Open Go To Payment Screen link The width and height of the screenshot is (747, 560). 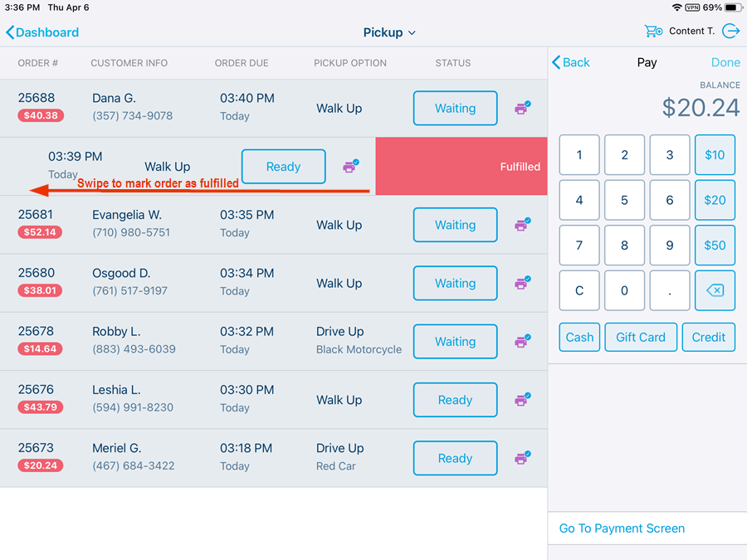[x=622, y=528]
